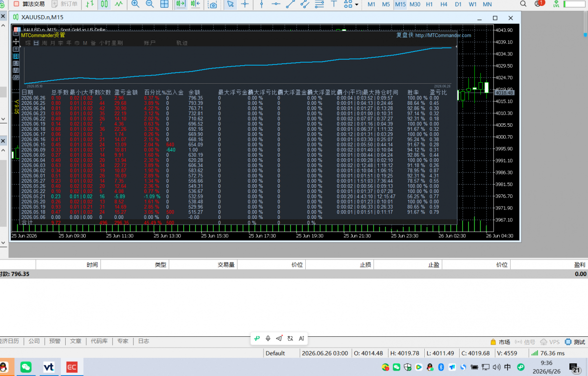Select the crosshair tool
Viewport: 588px width, 376px height.
pyautogui.click(x=245, y=4)
